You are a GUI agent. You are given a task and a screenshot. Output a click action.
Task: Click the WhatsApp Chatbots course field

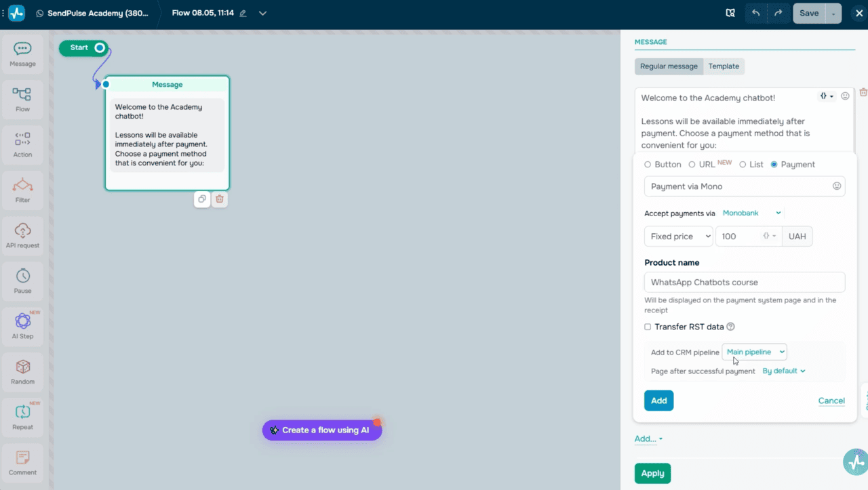pyautogui.click(x=745, y=282)
